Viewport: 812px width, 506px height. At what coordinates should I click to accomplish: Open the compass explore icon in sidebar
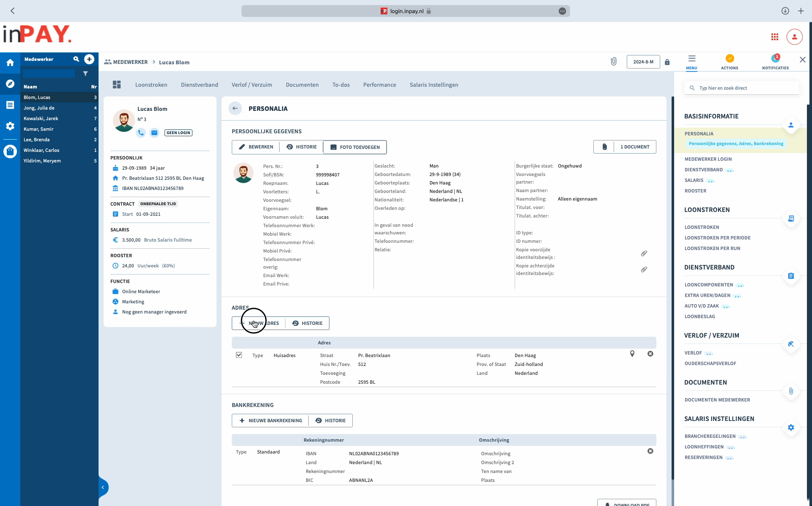[x=10, y=84]
